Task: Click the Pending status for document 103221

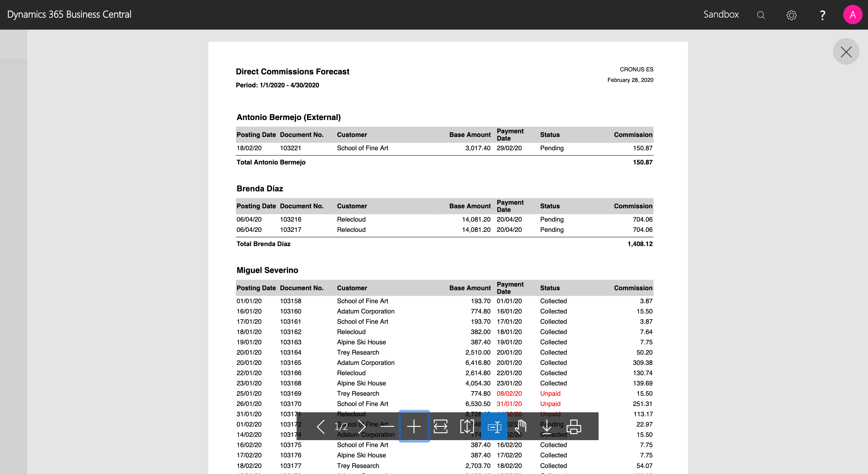Action: [x=551, y=148]
